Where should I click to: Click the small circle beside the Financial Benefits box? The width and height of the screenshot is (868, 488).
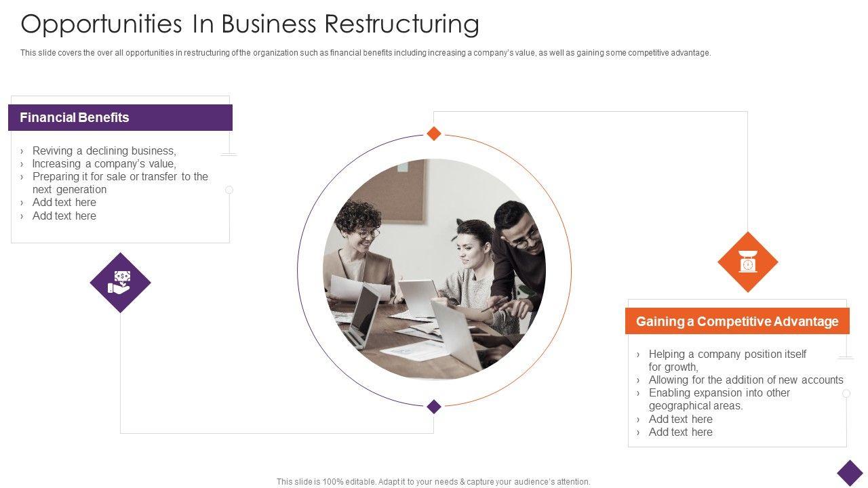point(229,190)
